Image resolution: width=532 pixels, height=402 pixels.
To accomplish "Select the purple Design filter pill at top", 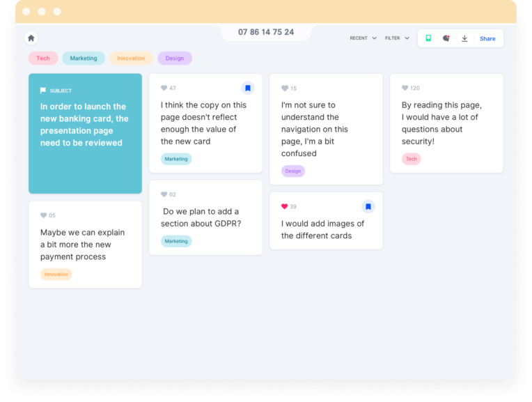I will (175, 59).
